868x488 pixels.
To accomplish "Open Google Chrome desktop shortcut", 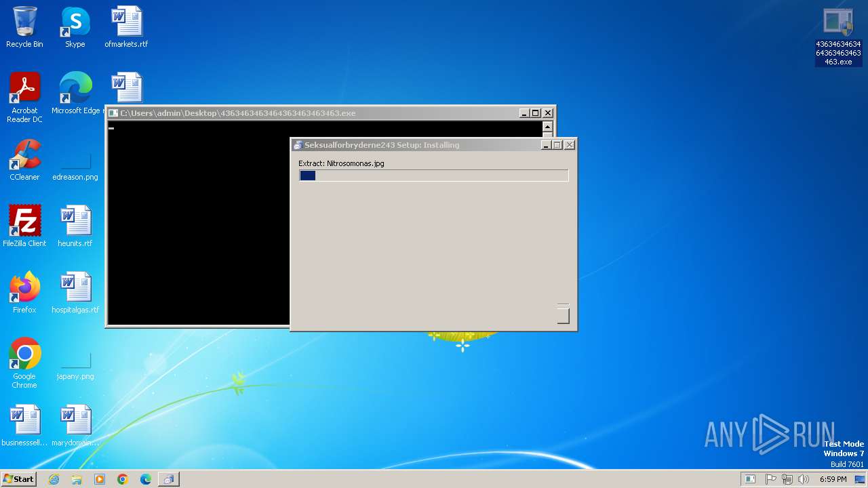I will point(24,363).
